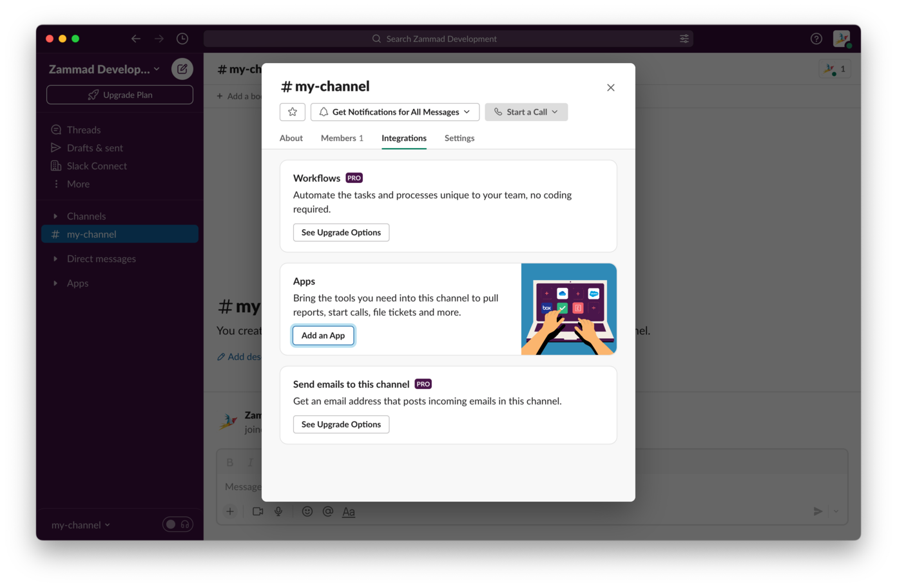Image resolution: width=897 pixels, height=588 pixels.
Task: Click the Add an App button
Action: click(x=323, y=336)
